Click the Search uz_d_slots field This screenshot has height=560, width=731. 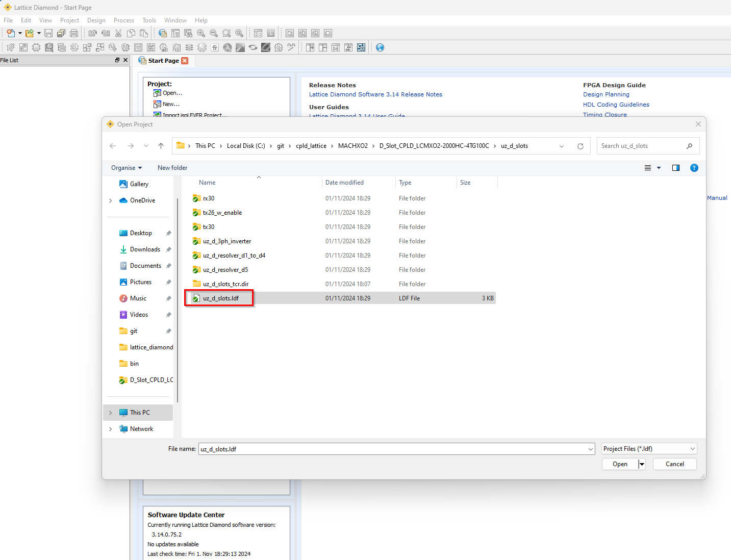(648, 146)
